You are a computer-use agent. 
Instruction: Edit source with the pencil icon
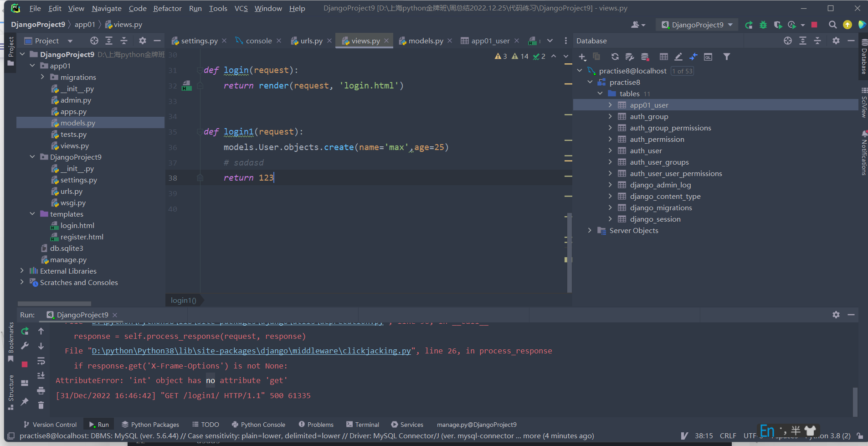678,57
